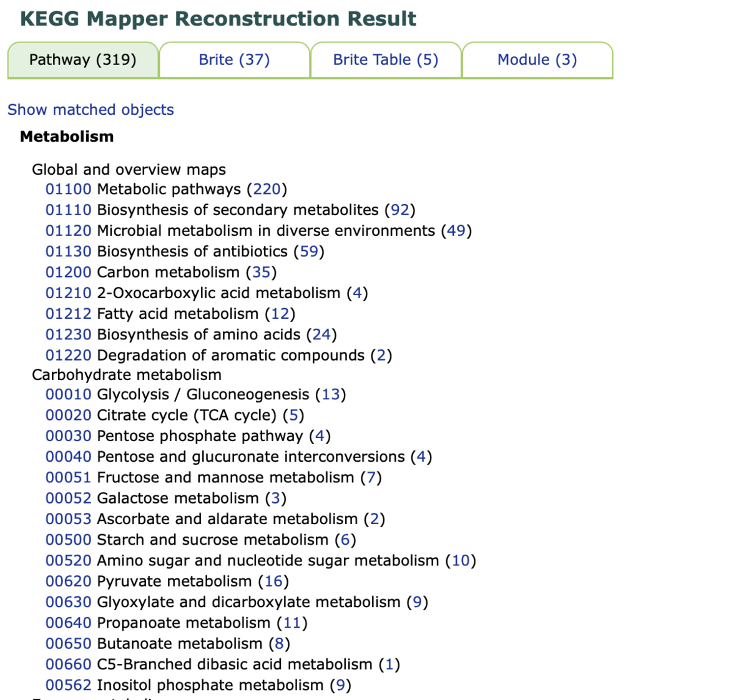Open map 01110 Biosynthesis of secondary metabolites
The height and width of the screenshot is (700, 749).
click(x=69, y=210)
